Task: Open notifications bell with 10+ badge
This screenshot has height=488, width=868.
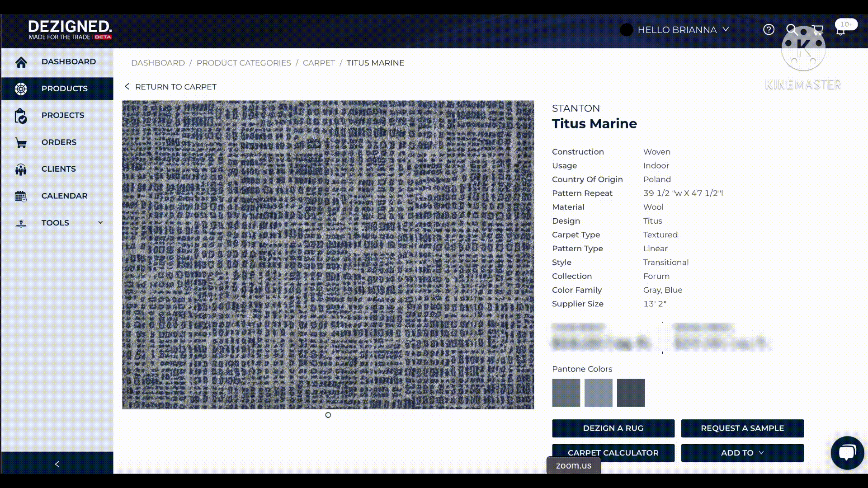Action: pyautogui.click(x=841, y=30)
